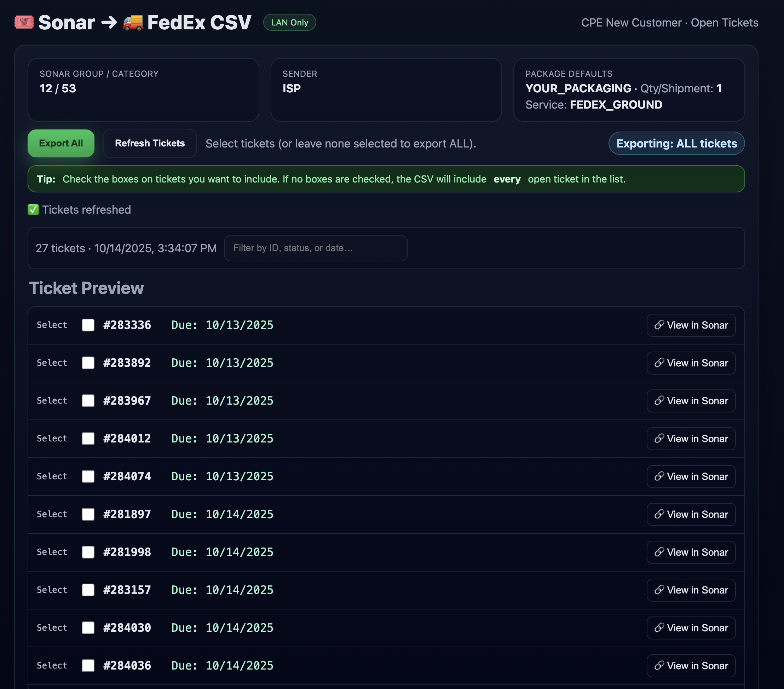Open View in Sonar for ticket #283967
The image size is (784, 689).
tap(691, 401)
